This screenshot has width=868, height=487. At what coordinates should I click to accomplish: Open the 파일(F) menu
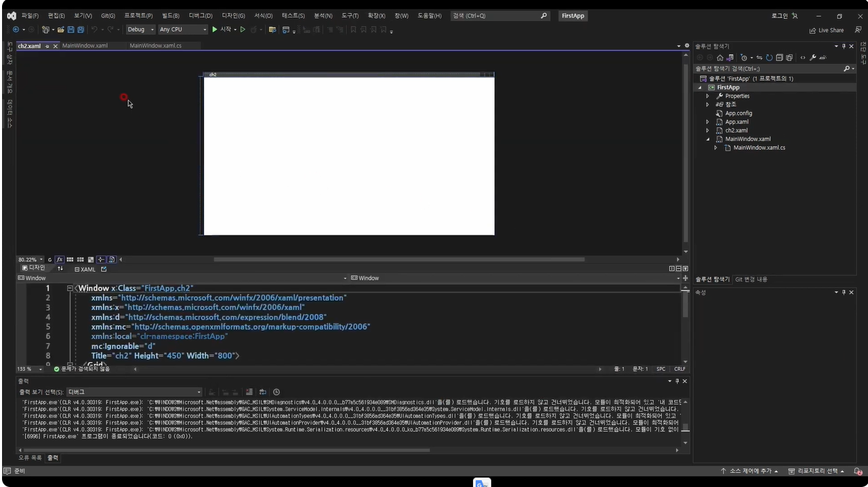point(30,16)
